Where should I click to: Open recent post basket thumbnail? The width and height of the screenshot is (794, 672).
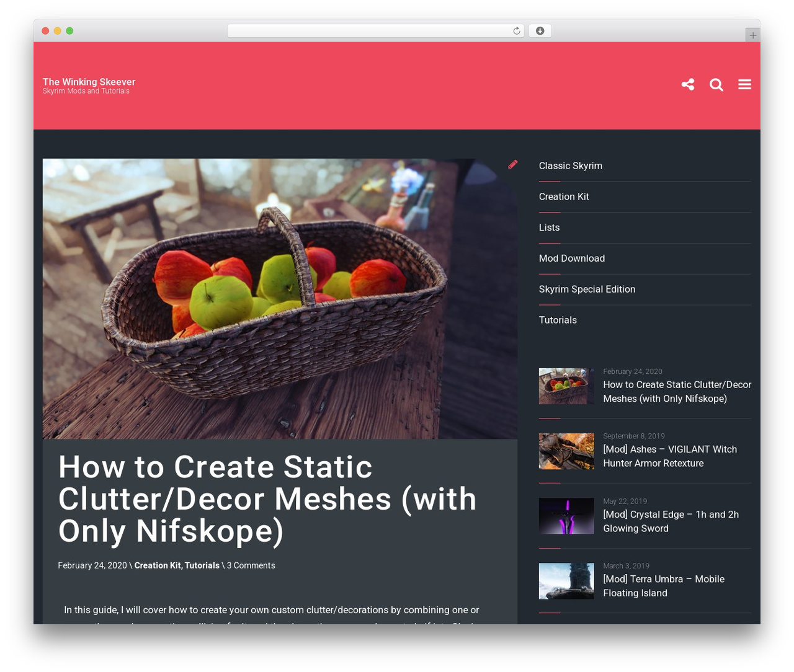tap(566, 386)
